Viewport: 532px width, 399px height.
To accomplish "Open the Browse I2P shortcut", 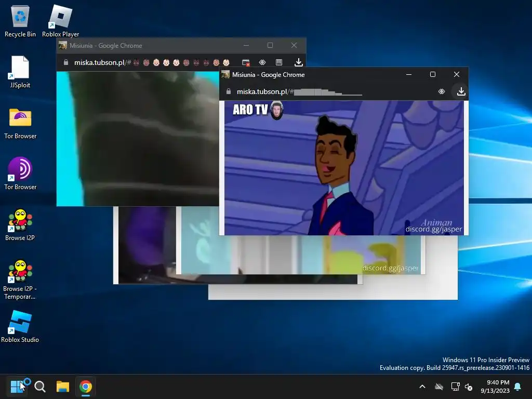I will point(20,224).
